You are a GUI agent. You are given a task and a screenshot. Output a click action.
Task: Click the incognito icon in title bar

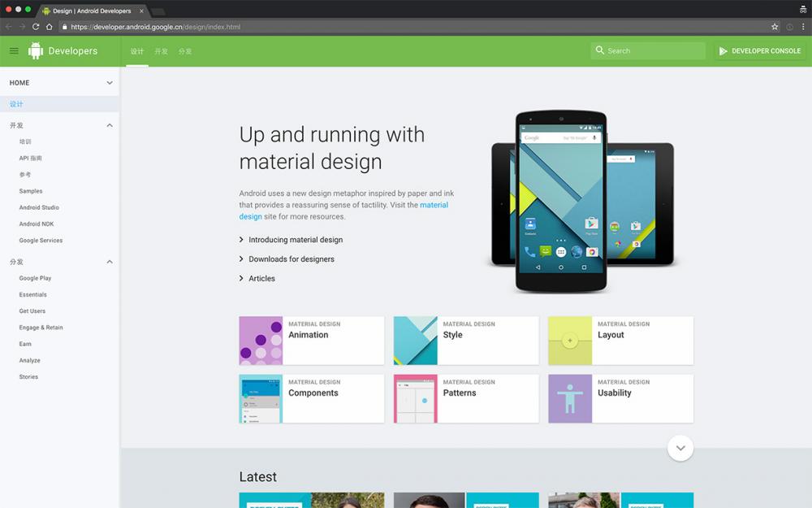(x=803, y=9)
